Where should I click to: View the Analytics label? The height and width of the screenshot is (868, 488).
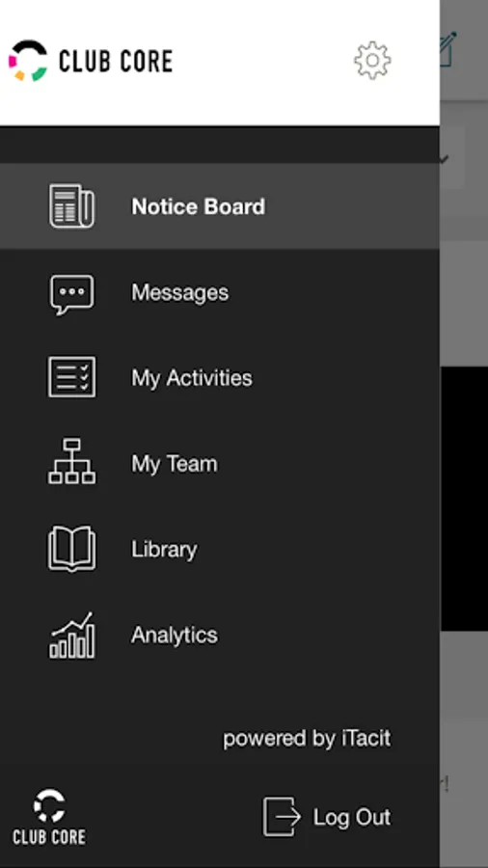pyautogui.click(x=175, y=635)
